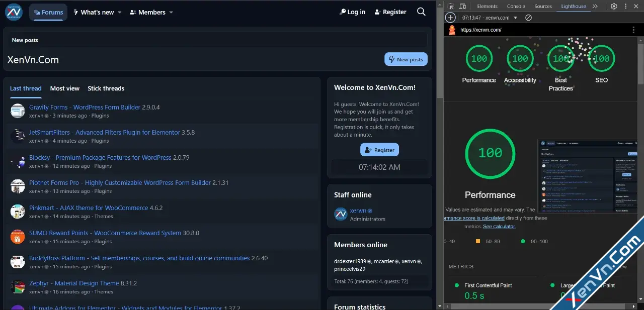Viewport: 644px width, 310px height.
Task: Open the Lighthouse report selector dropdown
Action: (x=515, y=18)
